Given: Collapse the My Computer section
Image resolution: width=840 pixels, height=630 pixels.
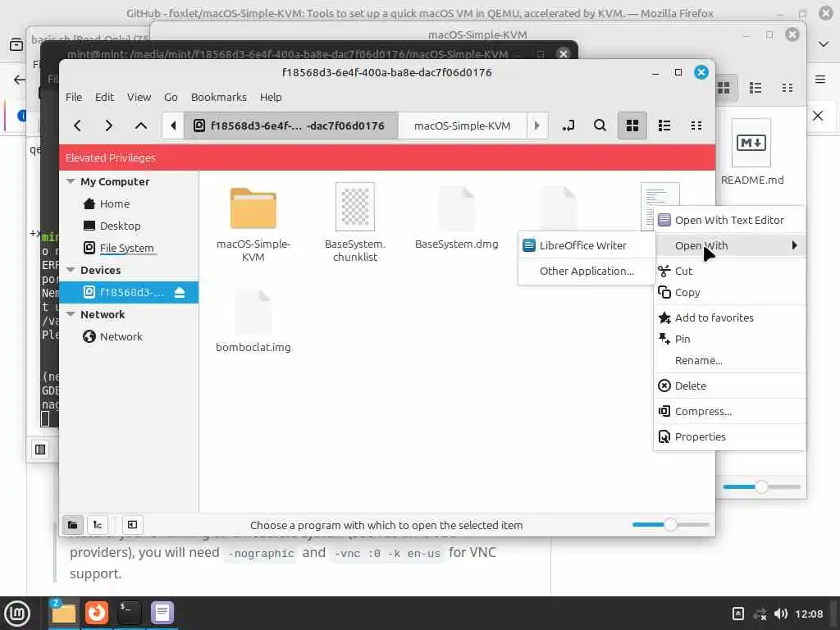Looking at the screenshot, I should point(71,181).
